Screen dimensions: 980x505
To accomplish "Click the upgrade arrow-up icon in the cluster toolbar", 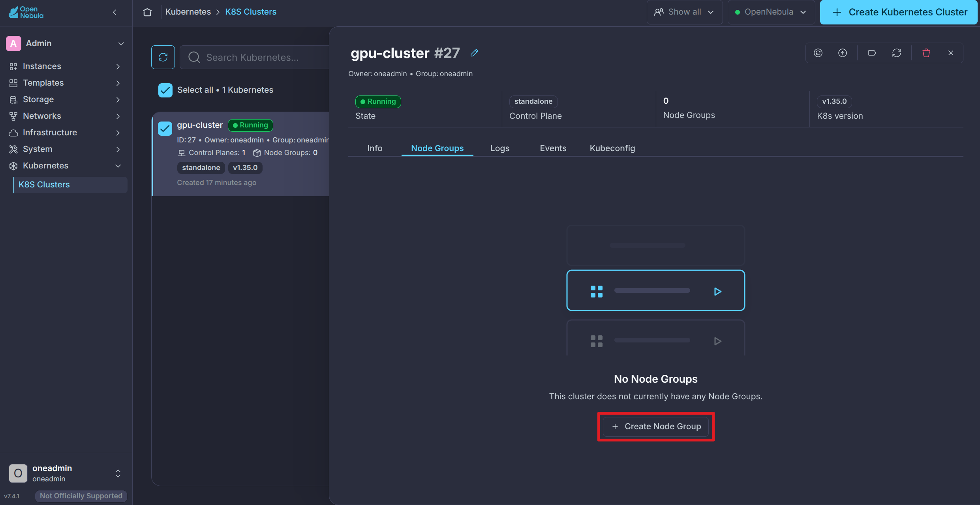I will [x=843, y=53].
